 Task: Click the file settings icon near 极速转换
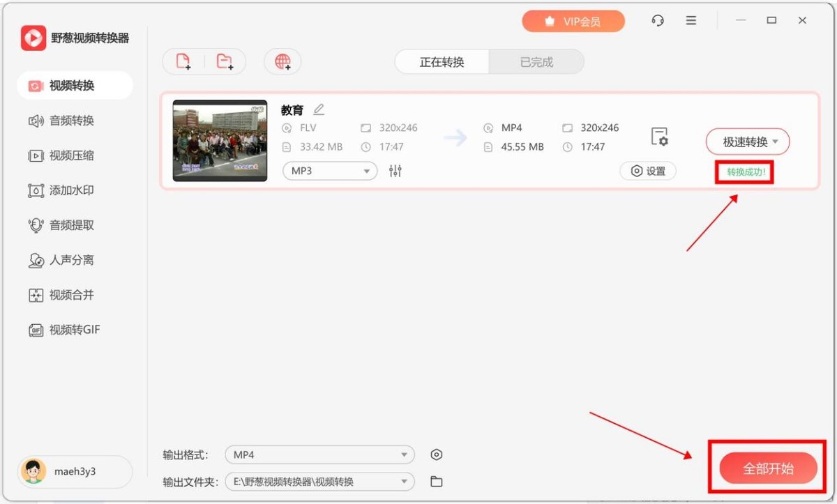(659, 137)
